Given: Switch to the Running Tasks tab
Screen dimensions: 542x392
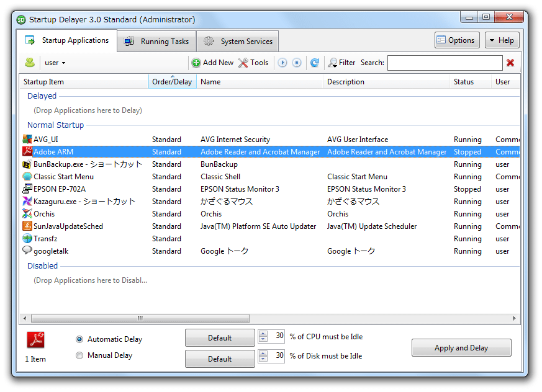Looking at the screenshot, I should tap(156, 42).
